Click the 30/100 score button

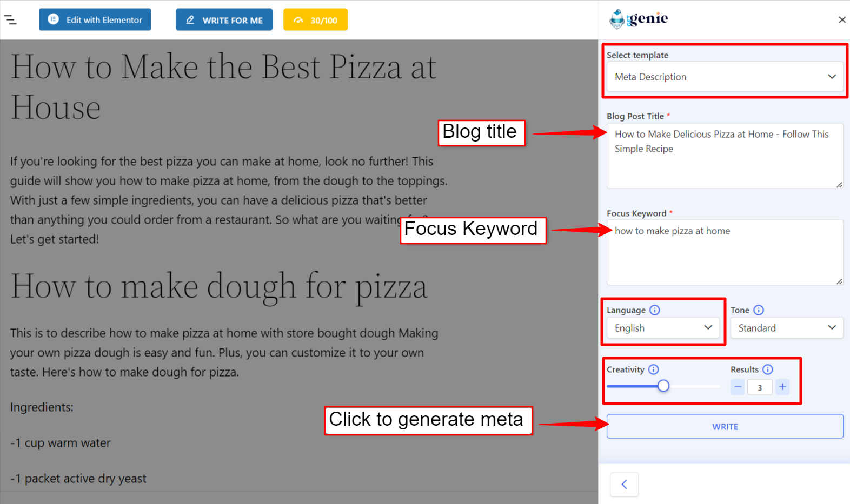[315, 20]
